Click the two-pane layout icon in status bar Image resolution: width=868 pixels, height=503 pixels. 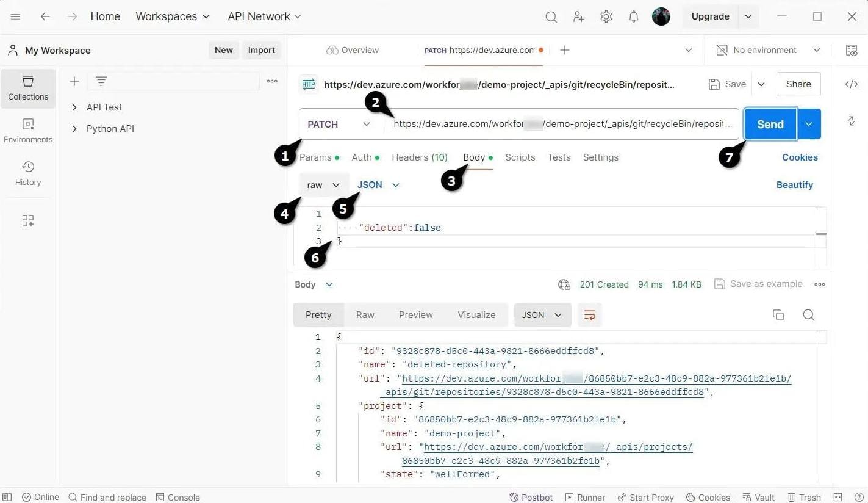pyautogui.click(x=838, y=498)
